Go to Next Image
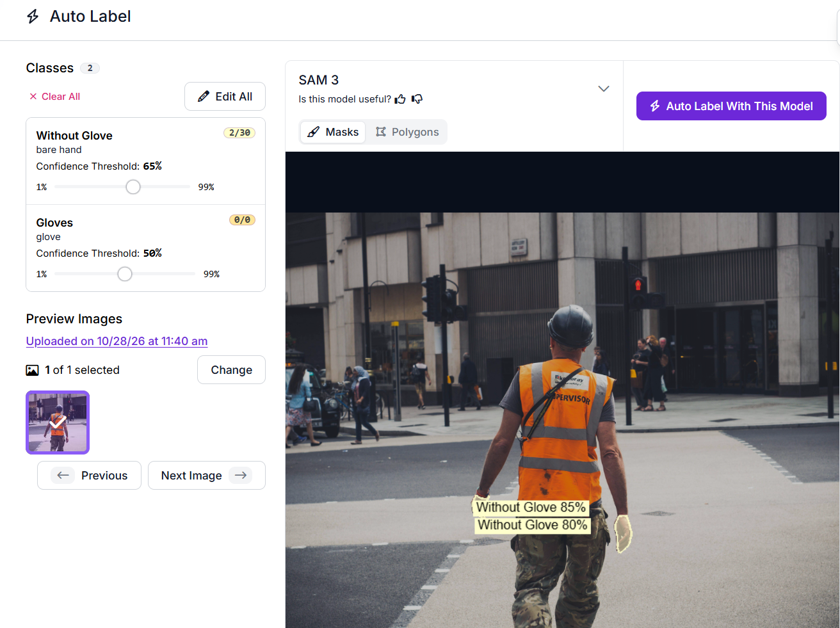 click(207, 476)
